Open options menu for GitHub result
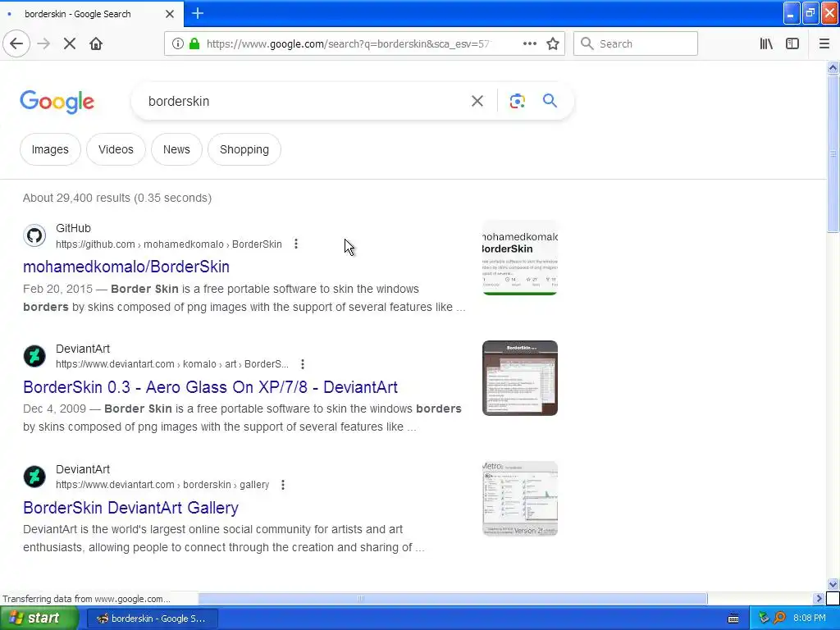 [295, 244]
